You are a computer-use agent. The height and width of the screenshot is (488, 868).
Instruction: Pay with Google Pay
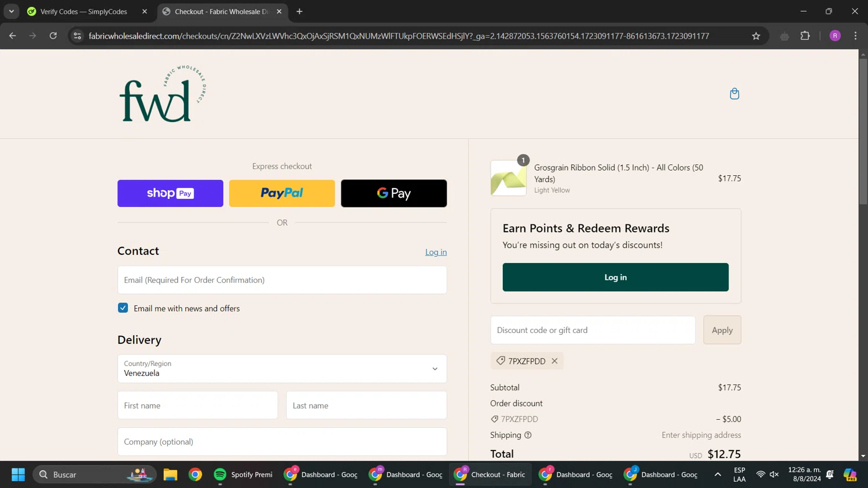pyautogui.click(x=393, y=193)
